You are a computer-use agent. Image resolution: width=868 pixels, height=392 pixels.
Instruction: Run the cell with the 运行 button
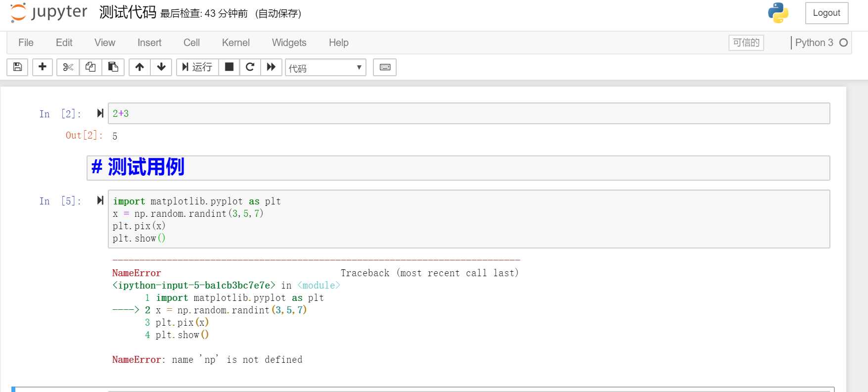(197, 67)
